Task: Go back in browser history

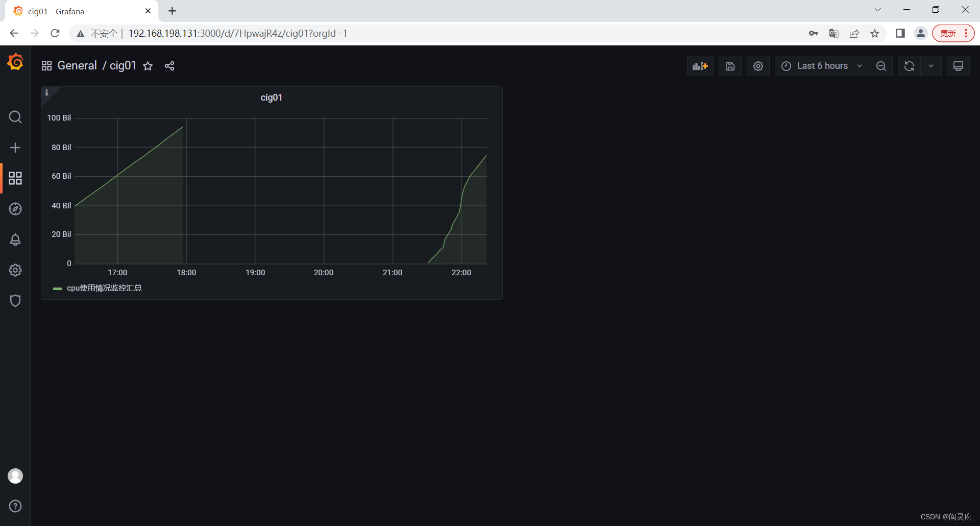Action: click(14, 33)
